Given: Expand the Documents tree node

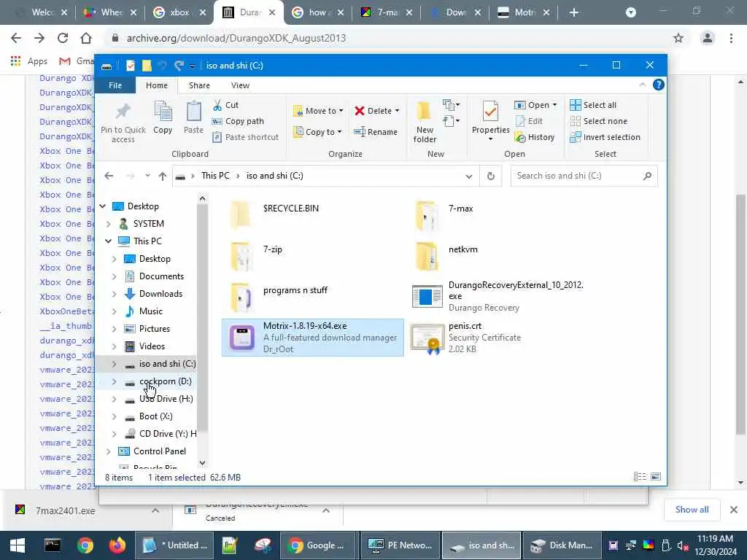Looking at the screenshot, I should [x=115, y=276].
